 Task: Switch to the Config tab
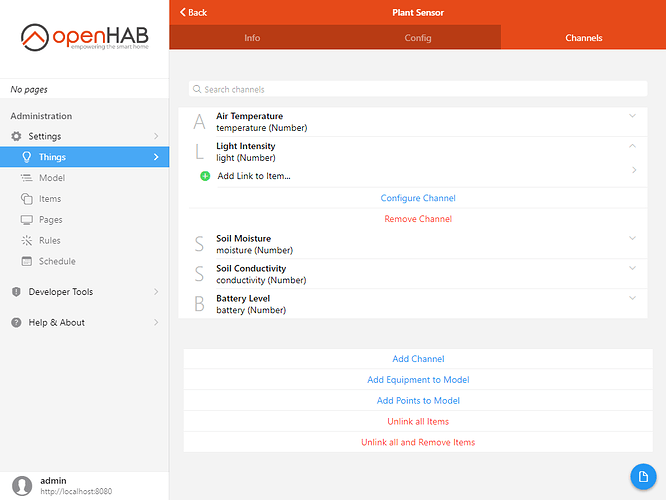click(x=418, y=38)
